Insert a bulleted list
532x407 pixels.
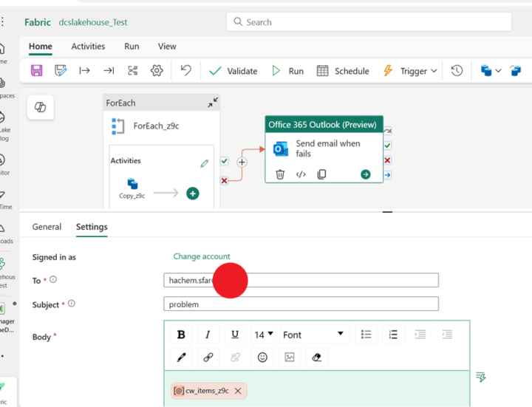tap(366, 335)
